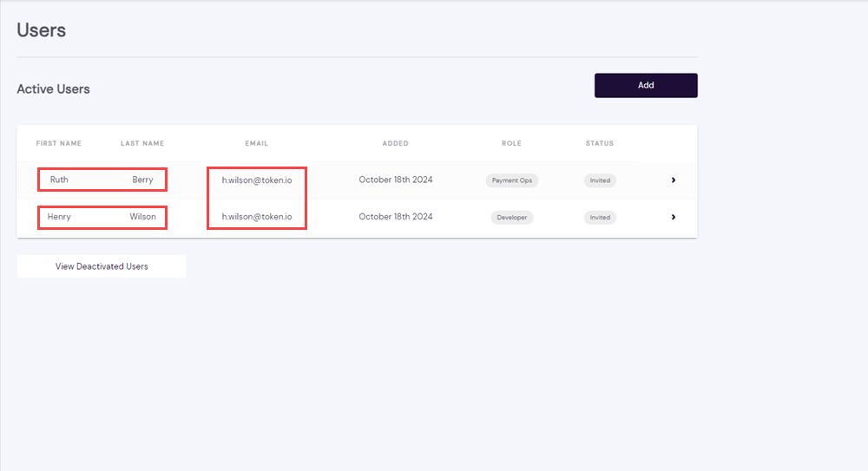This screenshot has height=471, width=868.
Task: Click the email in Ruth Berry's row
Action: pos(257,180)
